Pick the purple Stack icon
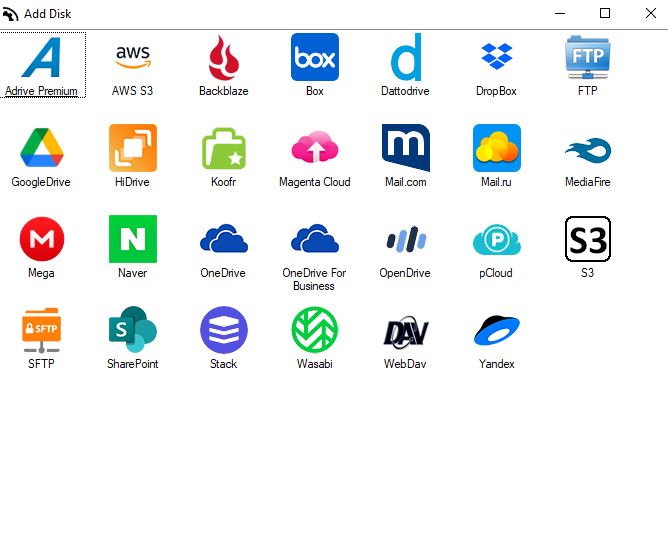The image size is (668, 544). tap(224, 330)
